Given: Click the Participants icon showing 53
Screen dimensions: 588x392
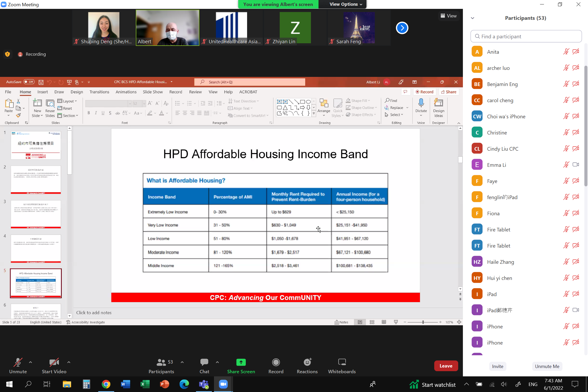Looking at the screenshot, I should [162, 363].
